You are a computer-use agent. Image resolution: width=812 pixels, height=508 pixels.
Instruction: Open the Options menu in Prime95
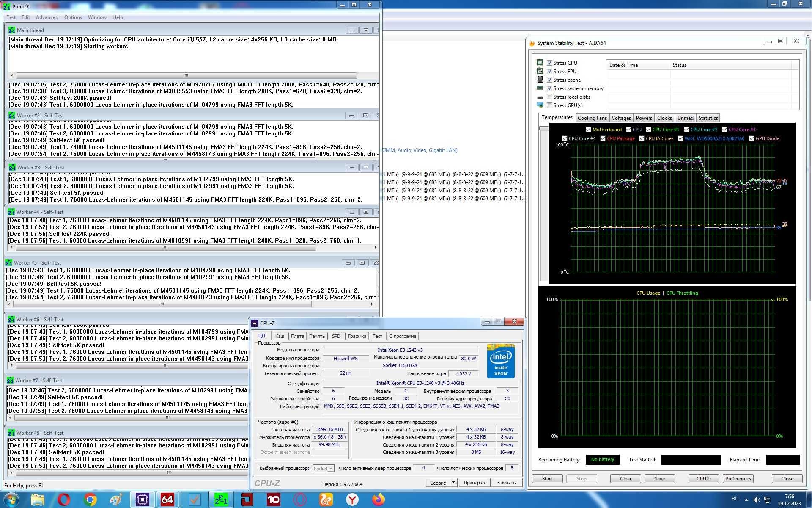click(x=73, y=17)
